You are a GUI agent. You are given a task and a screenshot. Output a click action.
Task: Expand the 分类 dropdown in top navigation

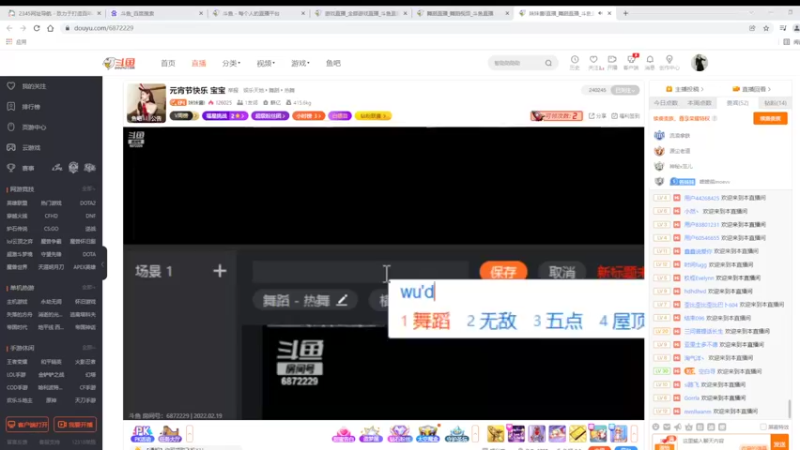pos(231,63)
